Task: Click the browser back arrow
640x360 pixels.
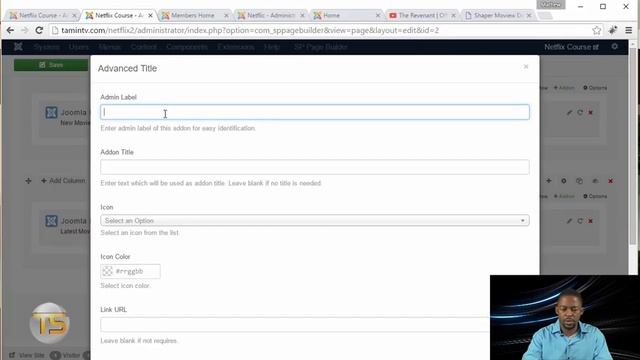Action: pos(10,30)
